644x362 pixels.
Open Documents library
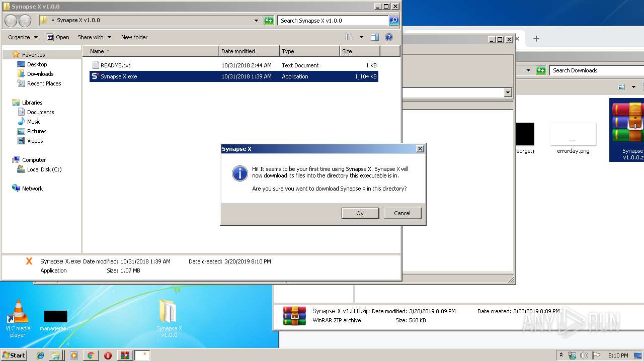pyautogui.click(x=40, y=112)
